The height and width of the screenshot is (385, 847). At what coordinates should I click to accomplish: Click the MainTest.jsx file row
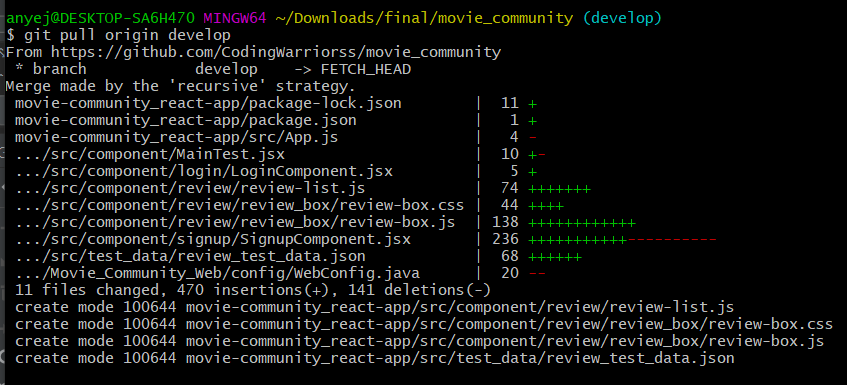pyautogui.click(x=280, y=154)
